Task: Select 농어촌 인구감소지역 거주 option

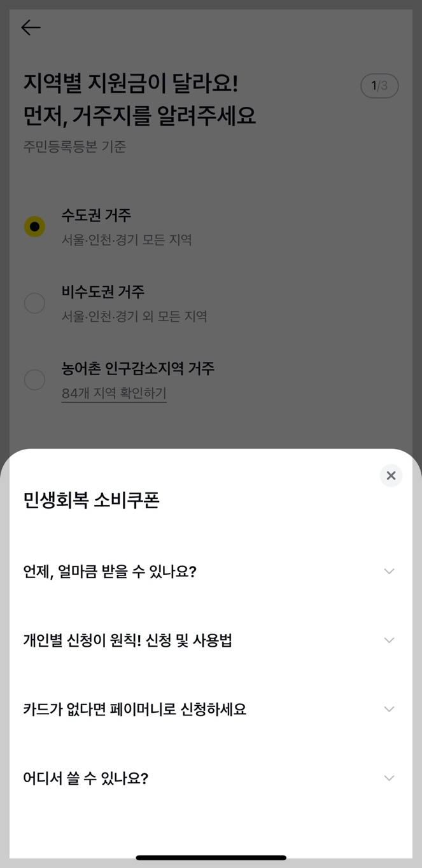Action: point(35,380)
